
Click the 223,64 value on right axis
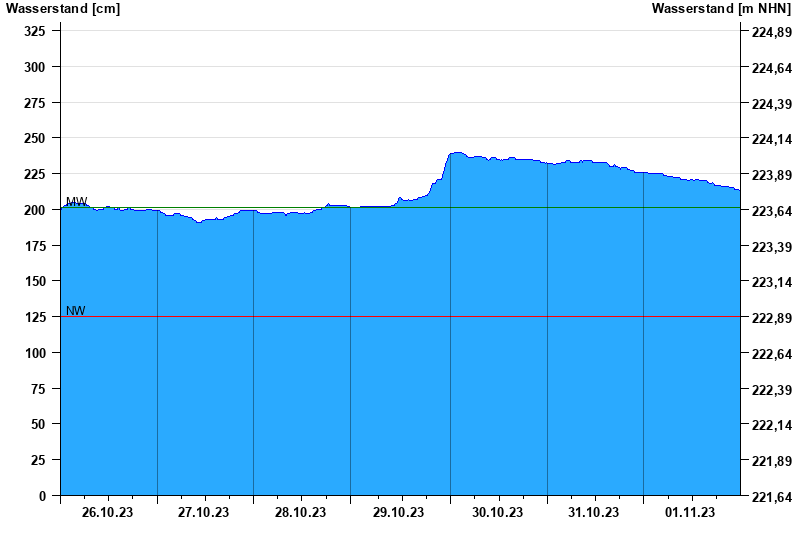click(x=772, y=211)
